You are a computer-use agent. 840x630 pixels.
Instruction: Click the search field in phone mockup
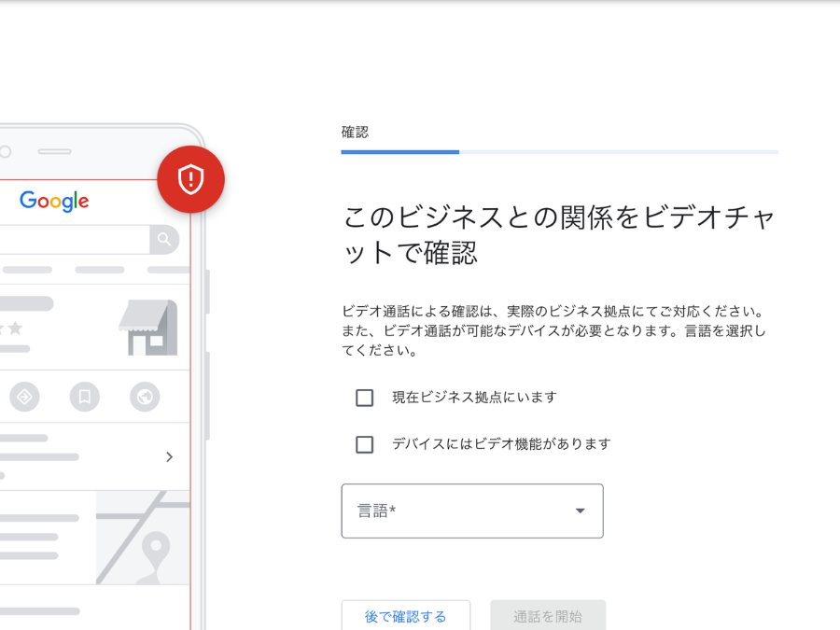point(75,240)
